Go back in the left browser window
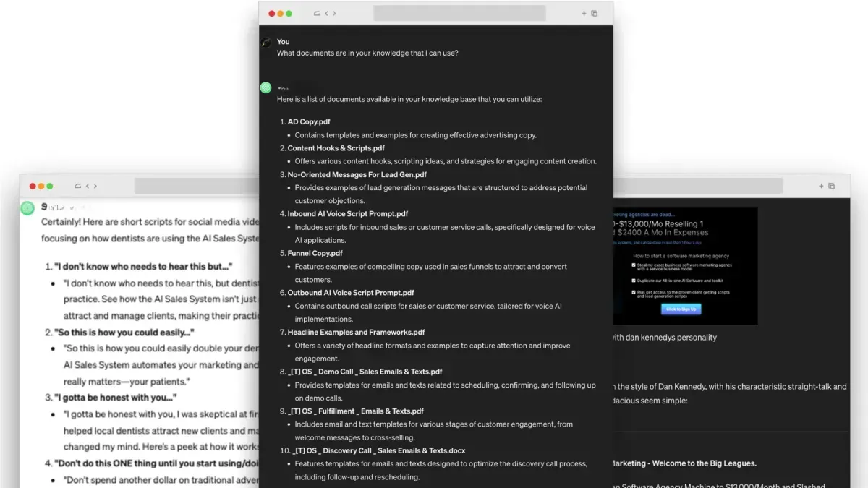The height and width of the screenshot is (488, 868). 87,186
